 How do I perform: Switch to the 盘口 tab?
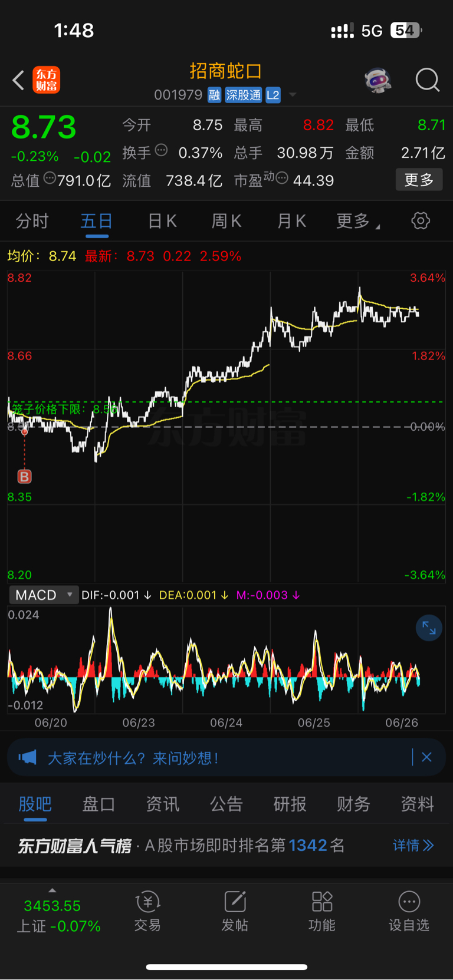[x=99, y=804]
